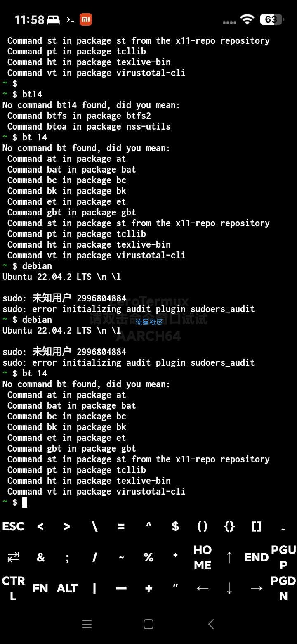Screen dimensions: 297x644
Task: Tap the left arrow key
Action: pyautogui.click(x=203, y=588)
